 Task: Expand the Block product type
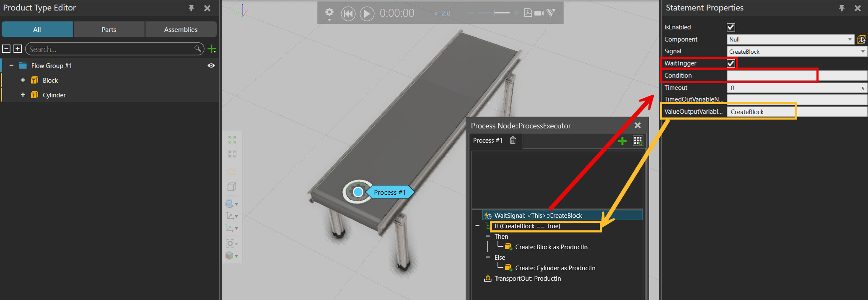(23, 80)
